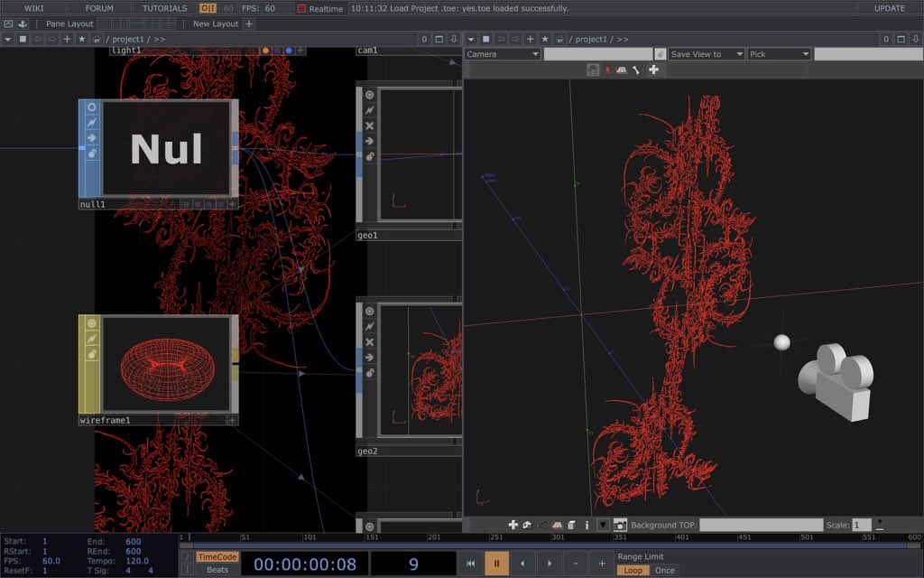
Task: Open palette browser icon in layout bar
Action: click(x=23, y=23)
